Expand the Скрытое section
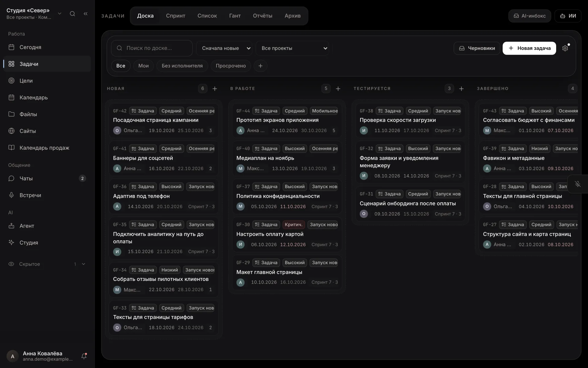 pyautogui.click(x=47, y=264)
